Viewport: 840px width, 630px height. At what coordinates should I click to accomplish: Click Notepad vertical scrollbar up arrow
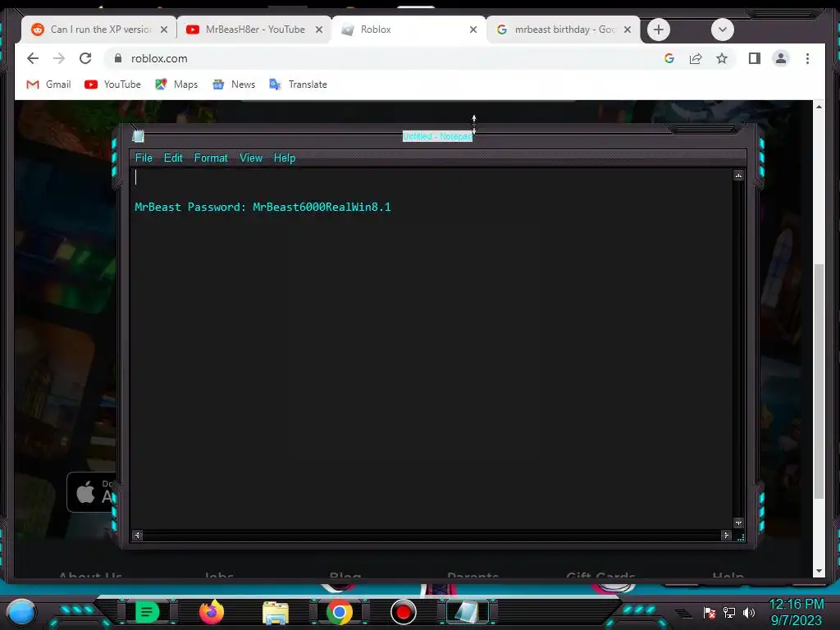tap(739, 176)
